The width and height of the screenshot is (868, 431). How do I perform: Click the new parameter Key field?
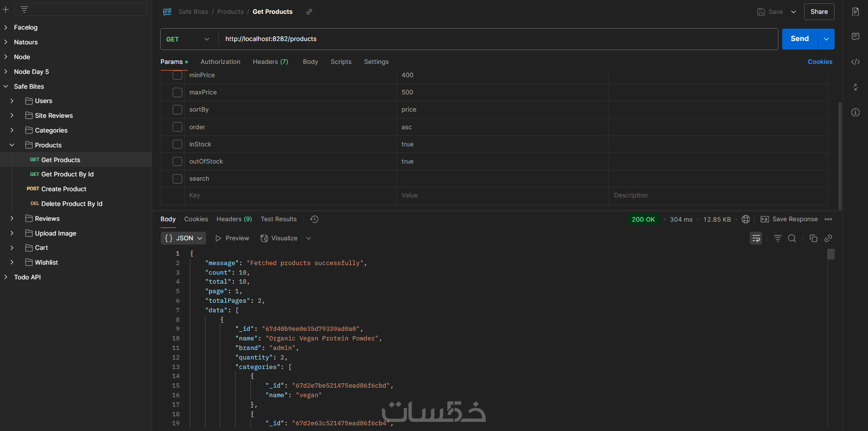pyautogui.click(x=290, y=195)
